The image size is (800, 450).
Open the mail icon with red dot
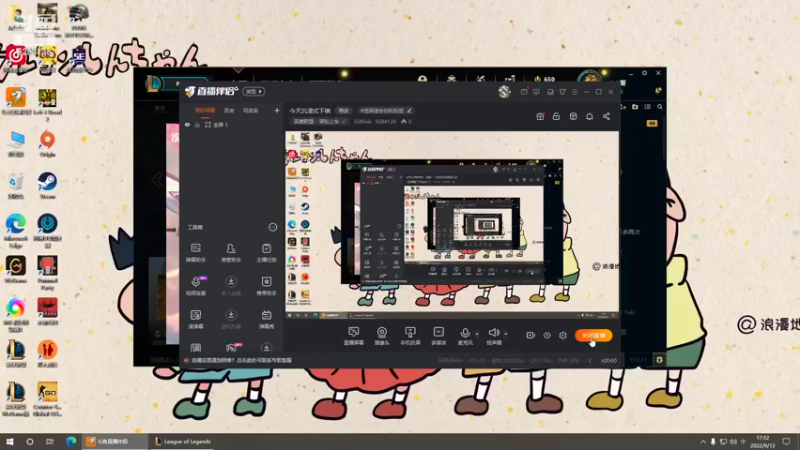524,92
